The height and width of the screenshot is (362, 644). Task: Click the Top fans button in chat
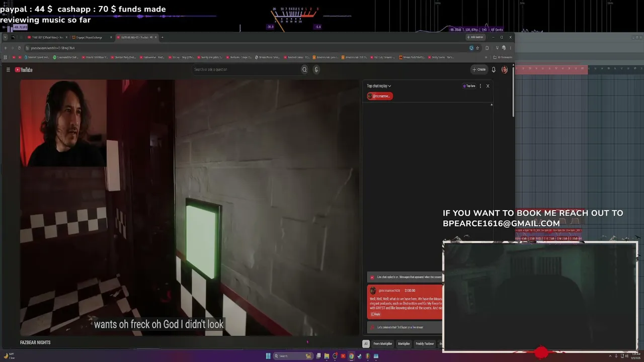point(469,86)
